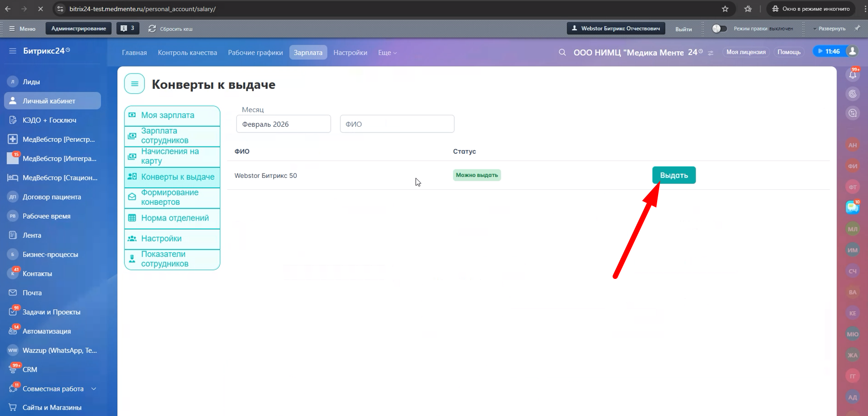Expand the Еще menu dropdown

(x=387, y=53)
